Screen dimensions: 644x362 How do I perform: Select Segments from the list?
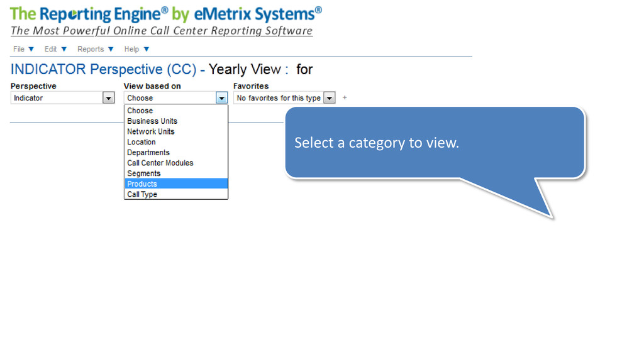click(176, 173)
